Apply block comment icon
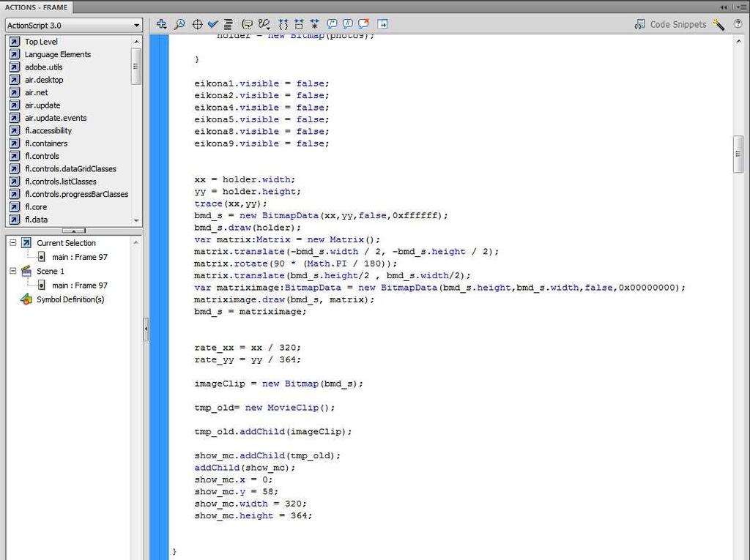Image resolution: width=750 pixels, height=560 pixels. [x=332, y=24]
